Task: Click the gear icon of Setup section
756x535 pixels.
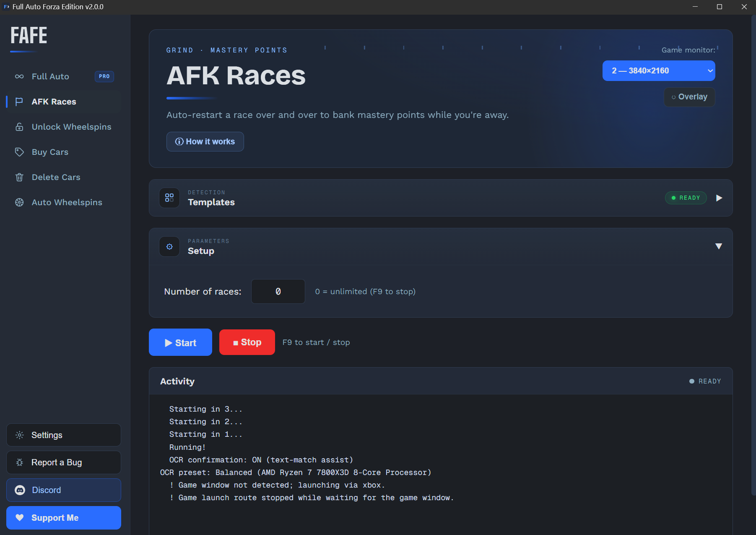Action: [x=169, y=246]
